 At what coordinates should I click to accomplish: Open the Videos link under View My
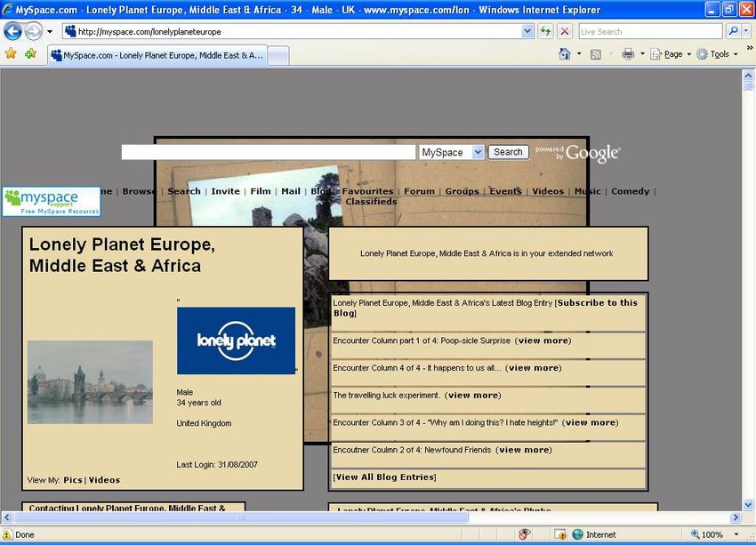104,480
